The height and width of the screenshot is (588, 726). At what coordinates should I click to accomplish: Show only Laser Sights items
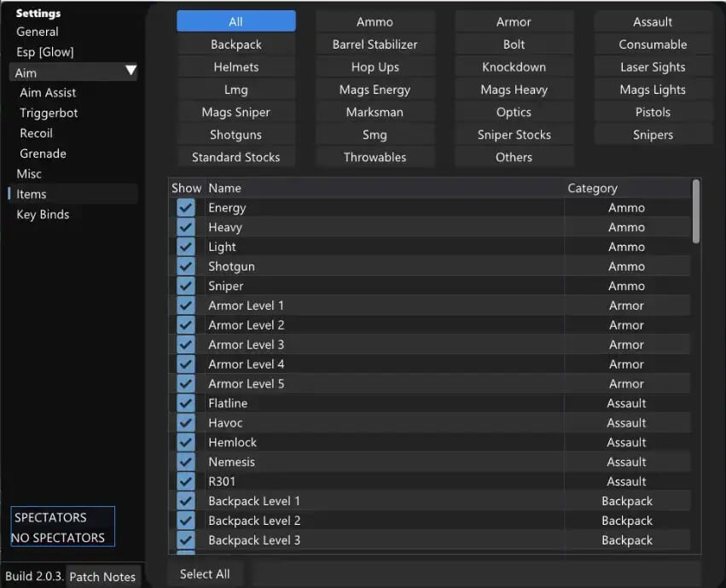[x=653, y=67]
